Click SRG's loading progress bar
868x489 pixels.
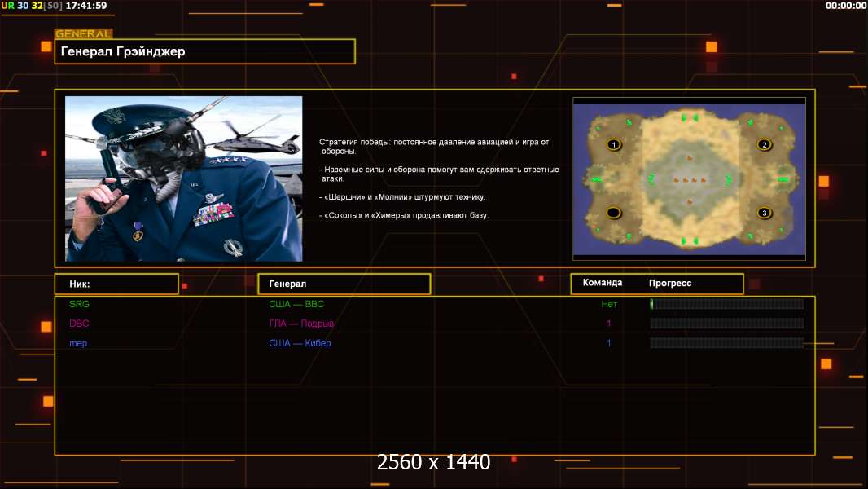[726, 304]
